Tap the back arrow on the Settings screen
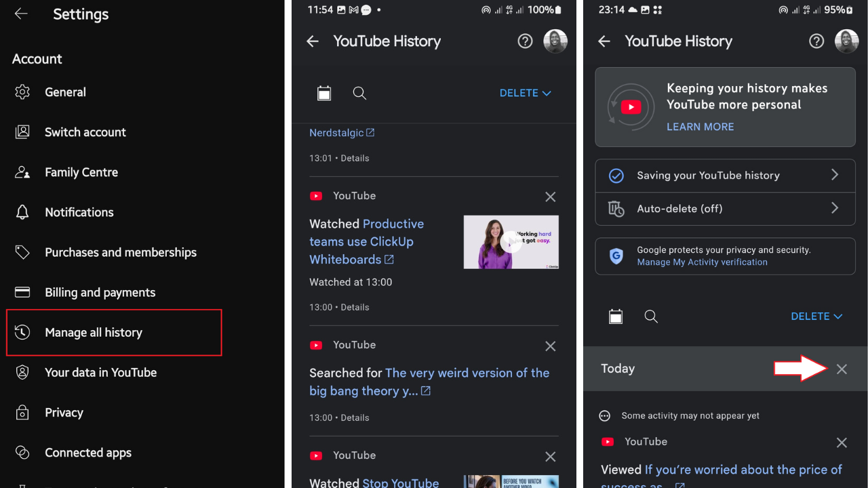This screenshot has height=488, width=868. pyautogui.click(x=20, y=14)
